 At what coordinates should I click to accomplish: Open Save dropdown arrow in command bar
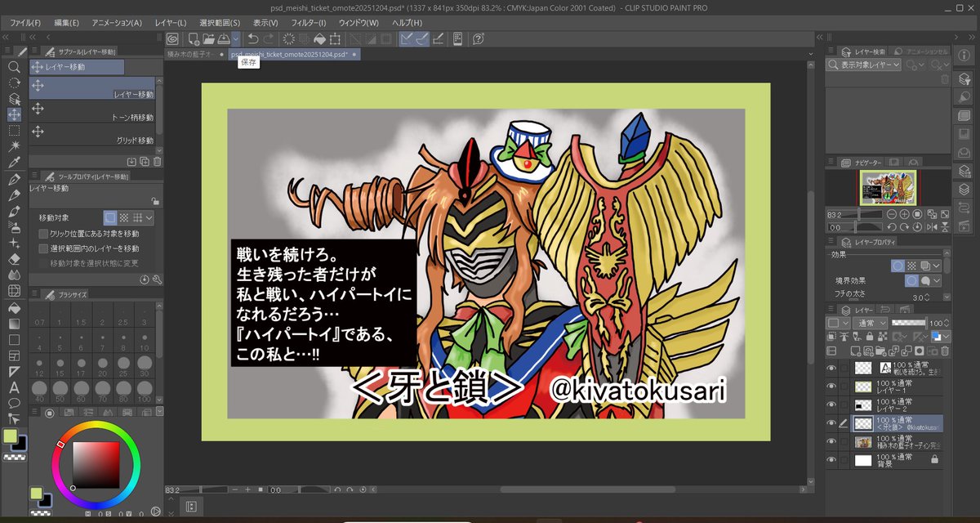click(236, 38)
